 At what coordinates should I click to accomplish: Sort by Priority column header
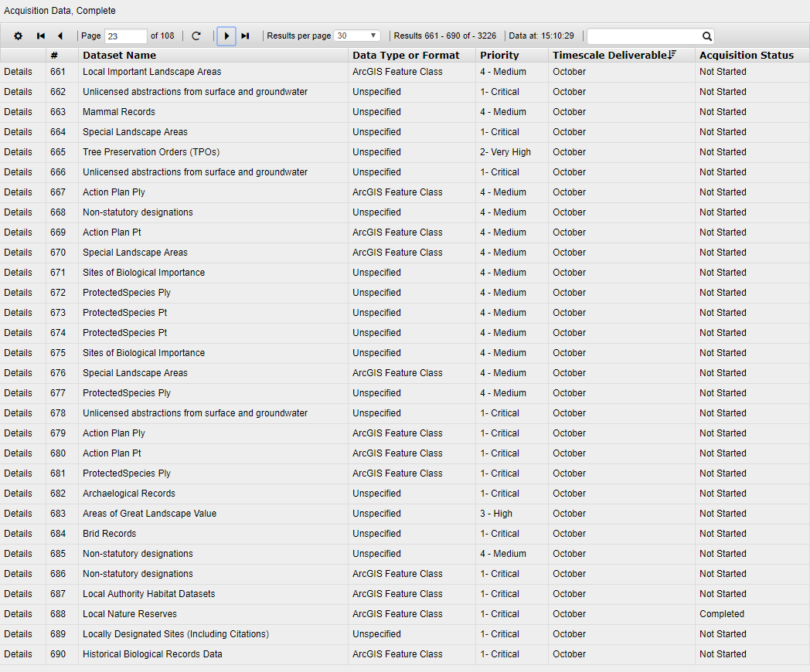pyautogui.click(x=499, y=56)
